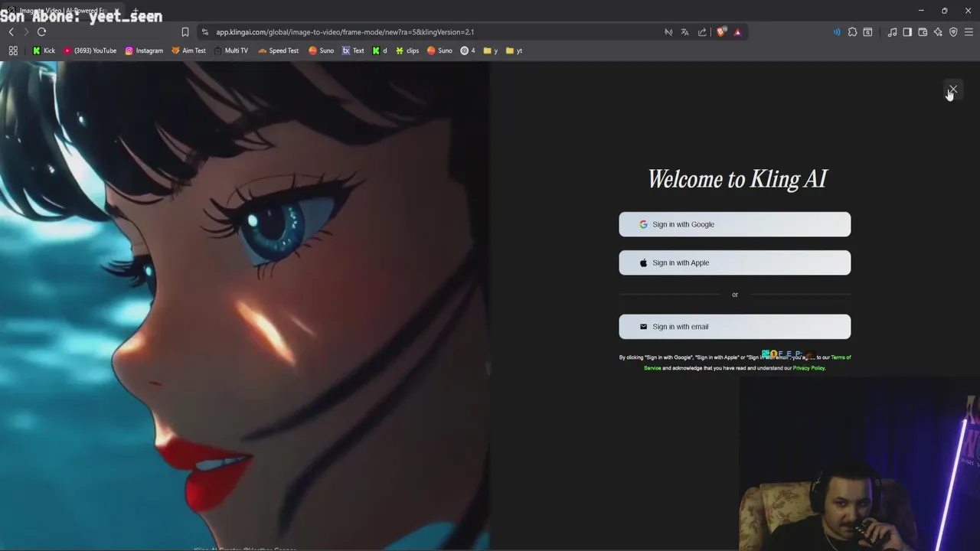Open a new browser tab

coord(136,11)
